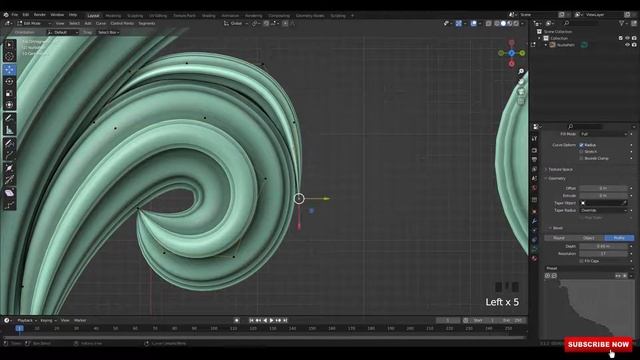Activate the Rotate tool
This screenshot has height=360, width=640.
tap(9, 82)
